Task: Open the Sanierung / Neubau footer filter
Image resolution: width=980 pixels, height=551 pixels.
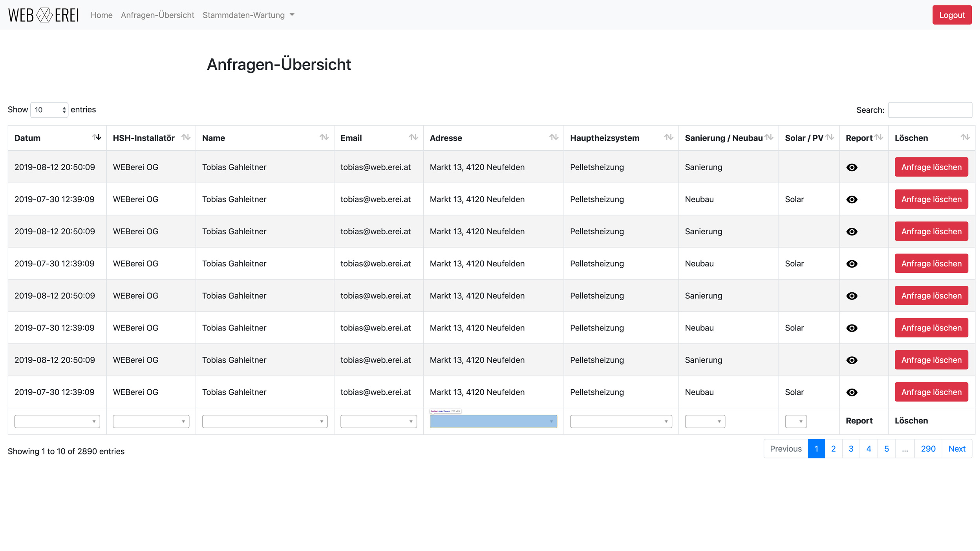Action: coord(705,421)
